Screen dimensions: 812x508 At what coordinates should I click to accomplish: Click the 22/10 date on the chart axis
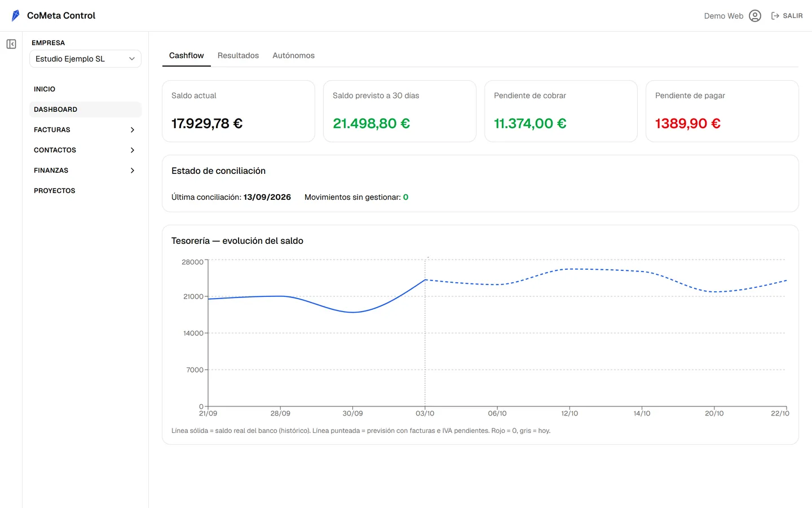coord(780,413)
